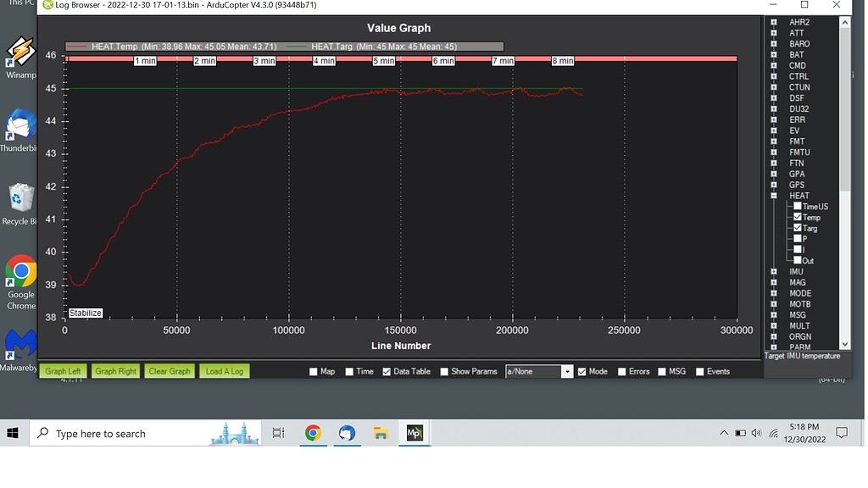Expand the IMU tree node
868x488 pixels.
(x=774, y=272)
